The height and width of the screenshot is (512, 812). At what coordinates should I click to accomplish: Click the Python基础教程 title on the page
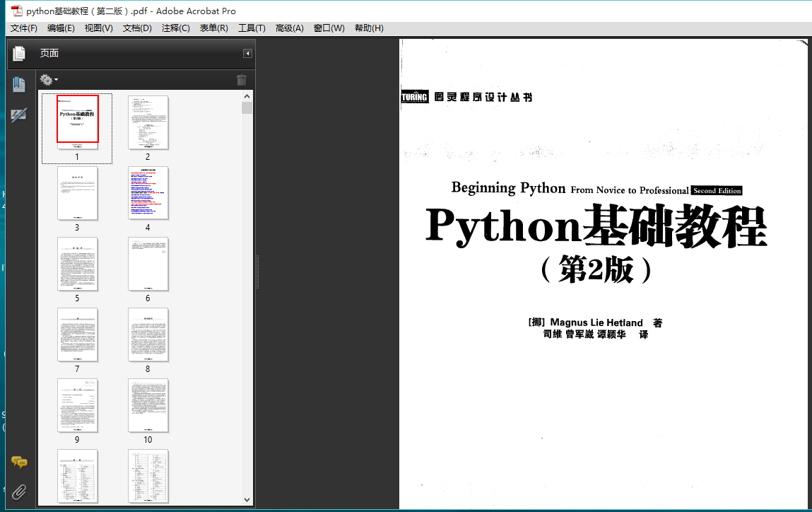tap(596, 226)
